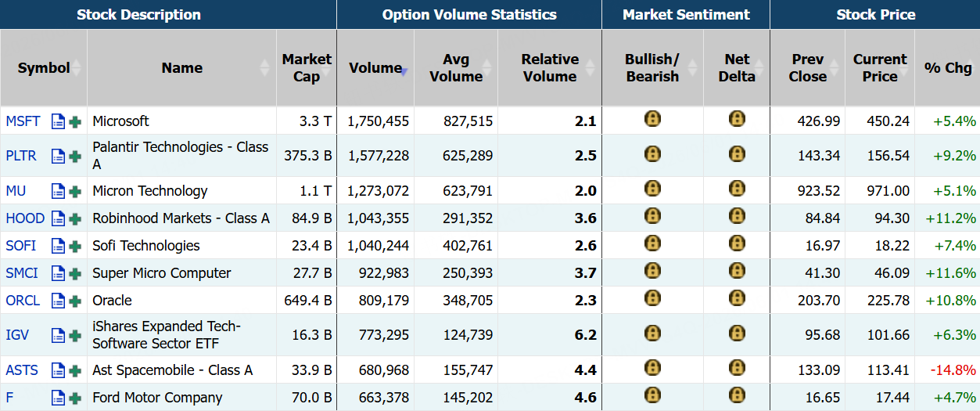Open the HOOD symbol link
Screen dimensions: 980x411
click(25, 218)
